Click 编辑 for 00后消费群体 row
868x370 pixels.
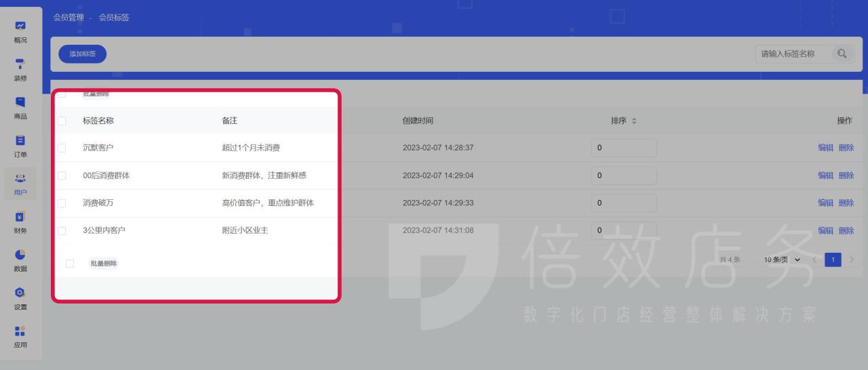pyautogui.click(x=825, y=176)
